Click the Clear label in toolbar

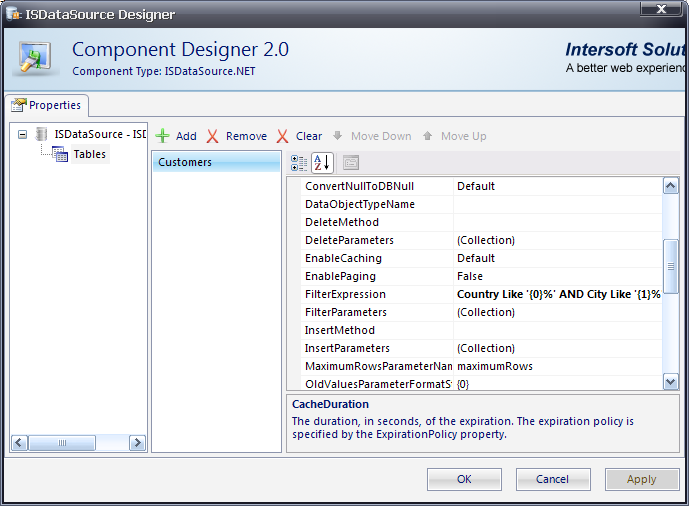[308, 136]
